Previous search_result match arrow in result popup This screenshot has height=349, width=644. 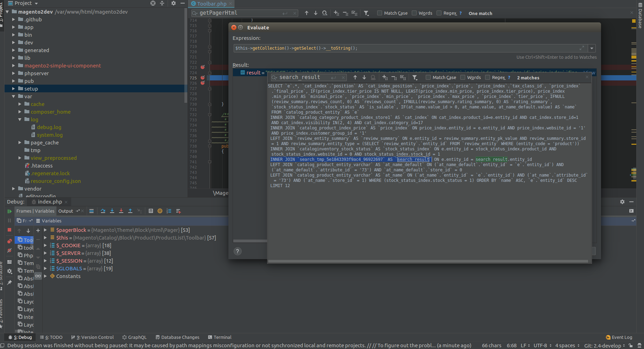pos(355,77)
